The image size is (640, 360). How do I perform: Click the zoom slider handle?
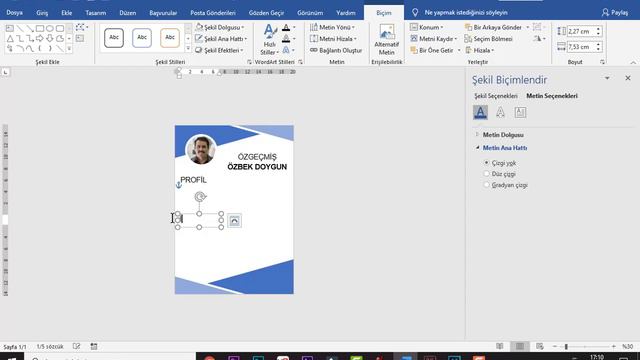566,347
